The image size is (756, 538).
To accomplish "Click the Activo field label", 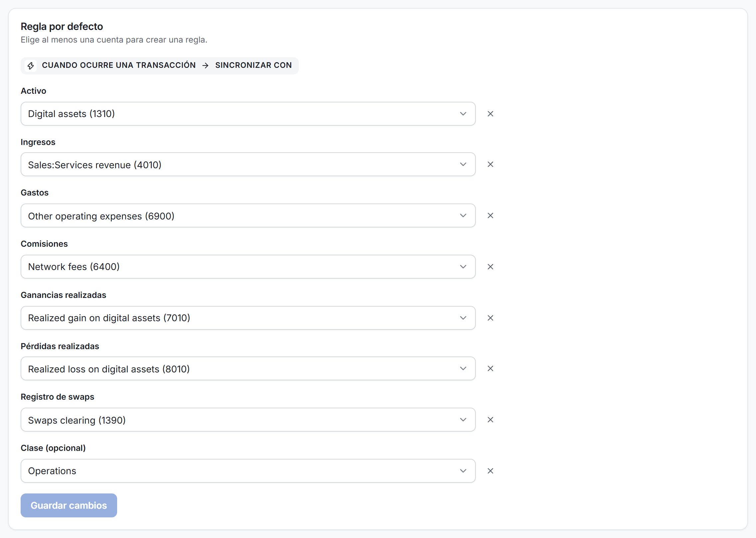I will pos(34,91).
